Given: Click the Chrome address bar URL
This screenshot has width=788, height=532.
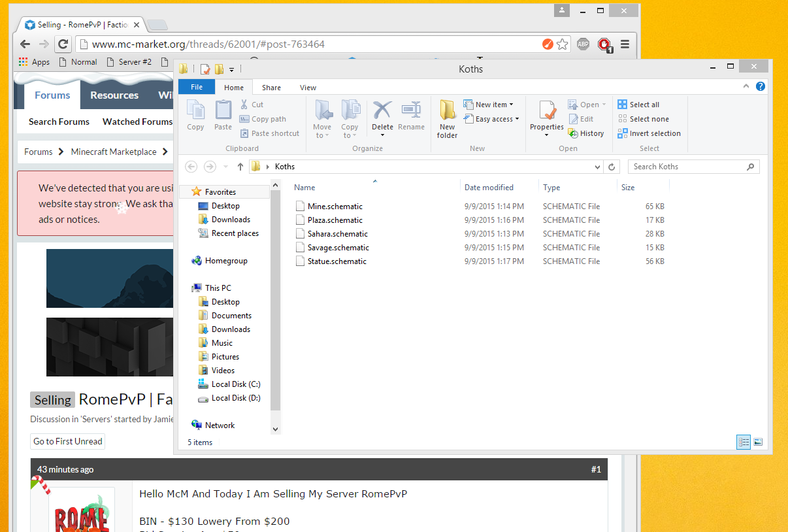Looking at the screenshot, I should pos(208,44).
